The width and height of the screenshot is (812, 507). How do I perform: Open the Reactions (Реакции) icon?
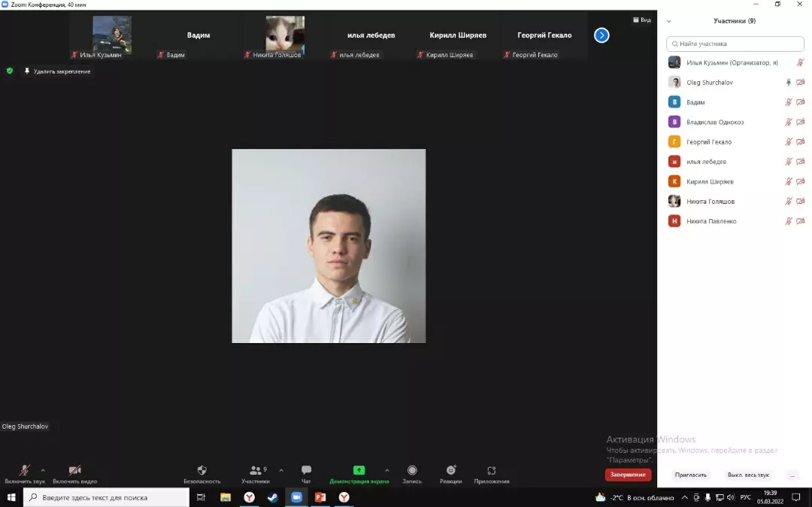coord(451,470)
